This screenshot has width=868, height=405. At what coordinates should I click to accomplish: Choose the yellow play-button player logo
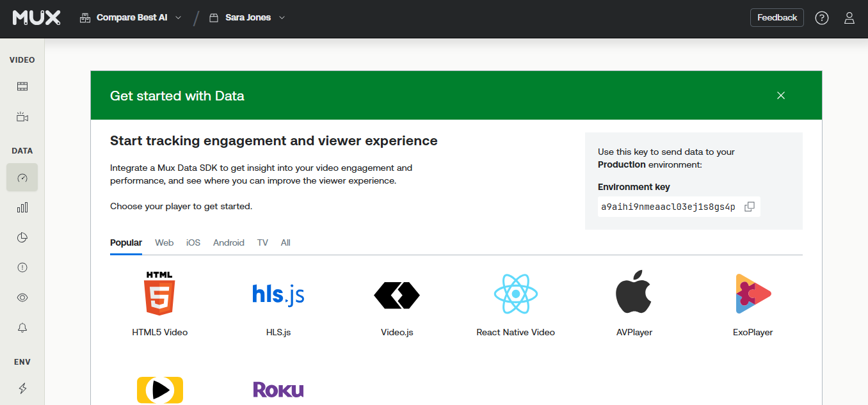pos(160,390)
